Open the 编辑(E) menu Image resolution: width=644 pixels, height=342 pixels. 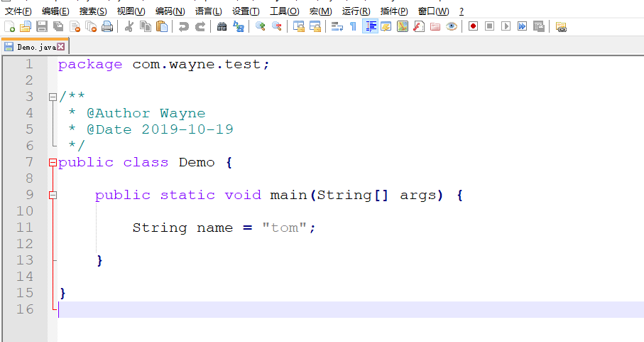(55, 11)
